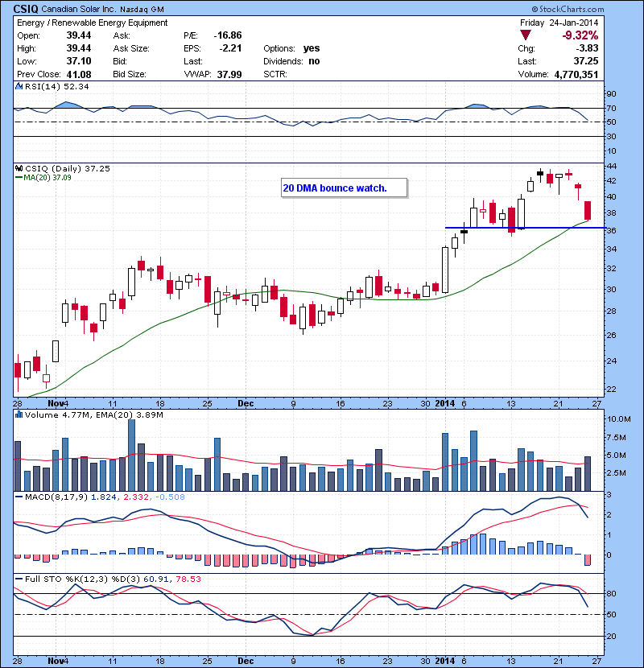Viewport: 644px width, 668px height.
Task: Click the Bid Size: label
Action: [130, 74]
